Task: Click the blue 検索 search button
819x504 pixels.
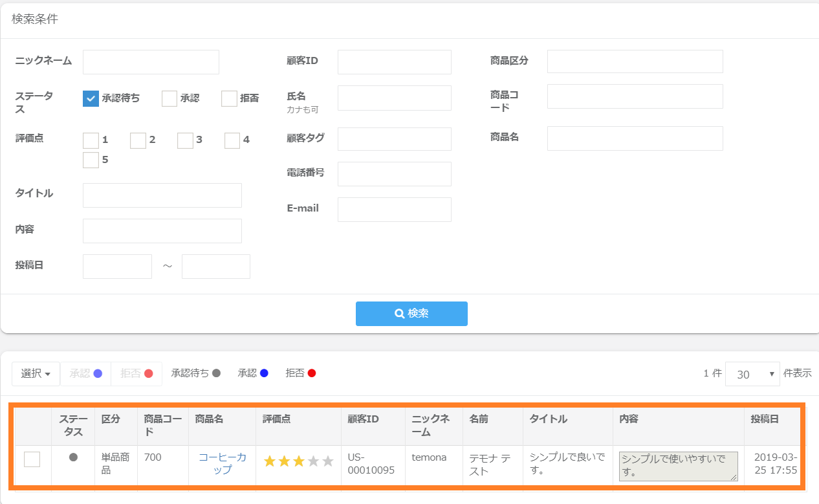Action: pyautogui.click(x=411, y=313)
